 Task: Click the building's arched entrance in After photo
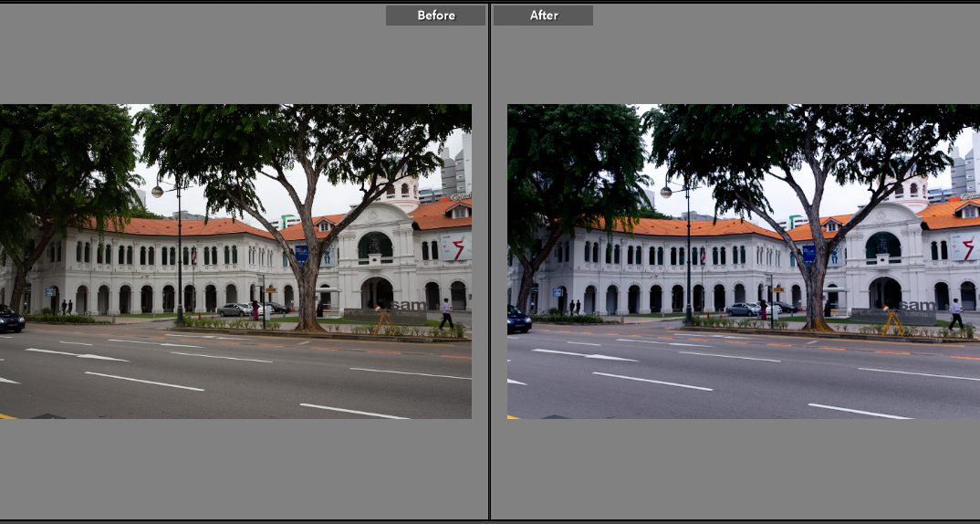883,293
